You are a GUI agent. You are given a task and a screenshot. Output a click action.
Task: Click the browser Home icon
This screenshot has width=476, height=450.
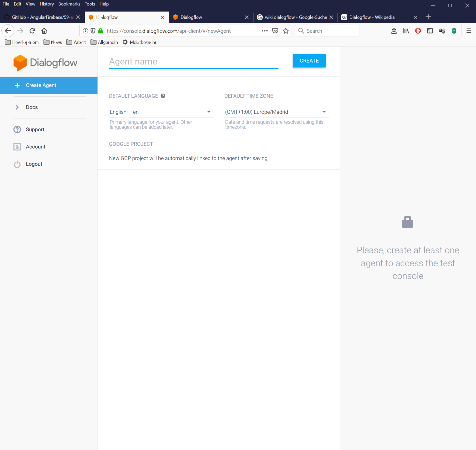(x=44, y=31)
